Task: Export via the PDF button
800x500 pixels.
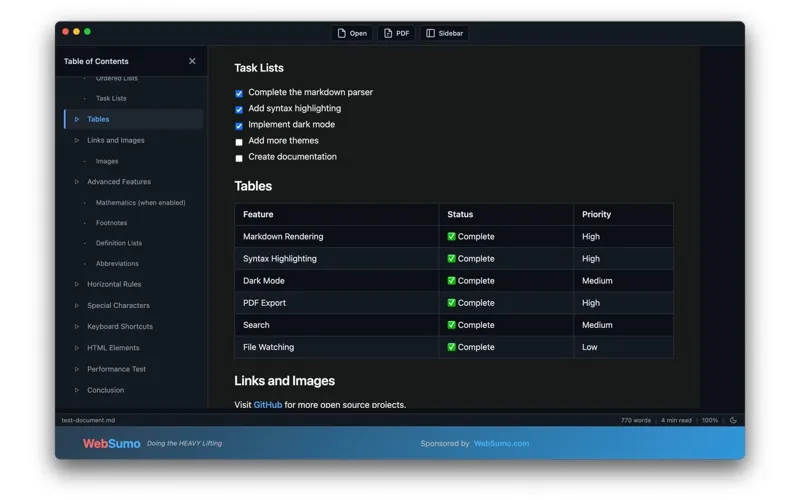Action: (x=396, y=33)
